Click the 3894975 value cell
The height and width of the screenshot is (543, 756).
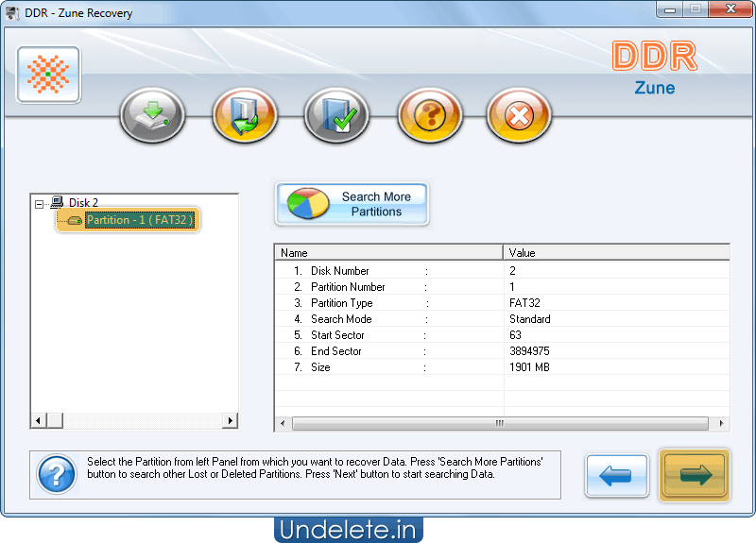click(x=529, y=351)
